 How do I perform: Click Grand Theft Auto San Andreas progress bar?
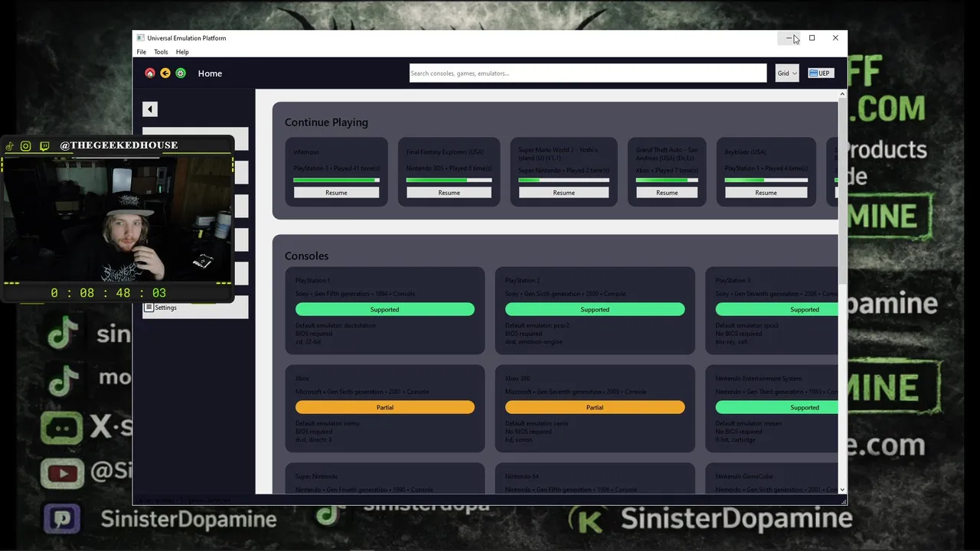(667, 180)
